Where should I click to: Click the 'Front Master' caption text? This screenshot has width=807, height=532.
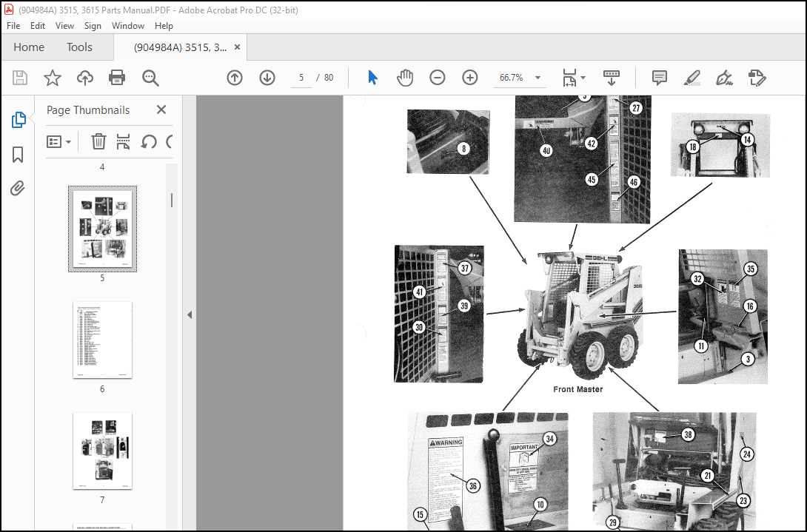click(x=578, y=389)
